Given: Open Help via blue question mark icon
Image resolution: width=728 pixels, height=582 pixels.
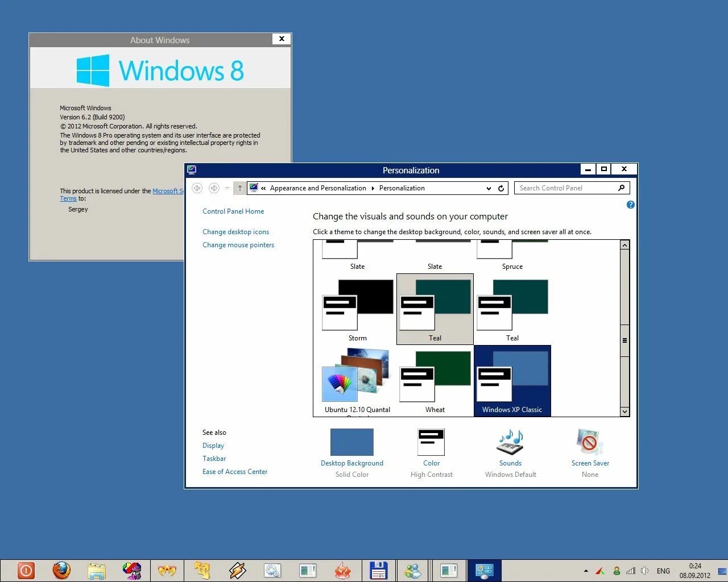Looking at the screenshot, I should (630, 205).
